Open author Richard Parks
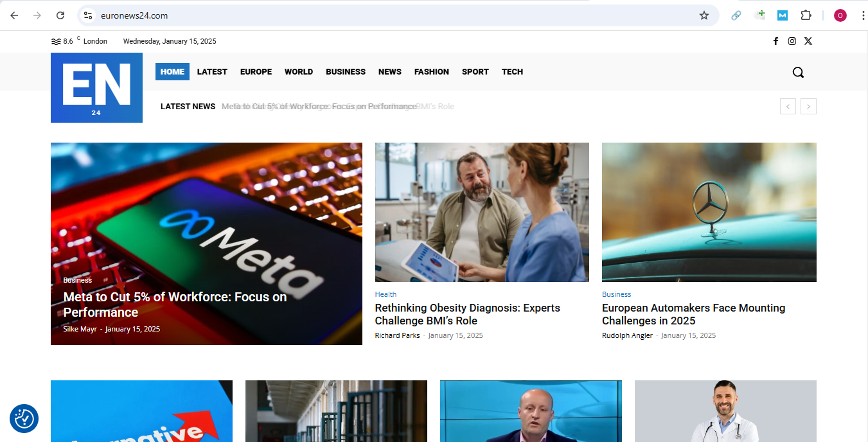868x442 pixels. [x=398, y=335]
